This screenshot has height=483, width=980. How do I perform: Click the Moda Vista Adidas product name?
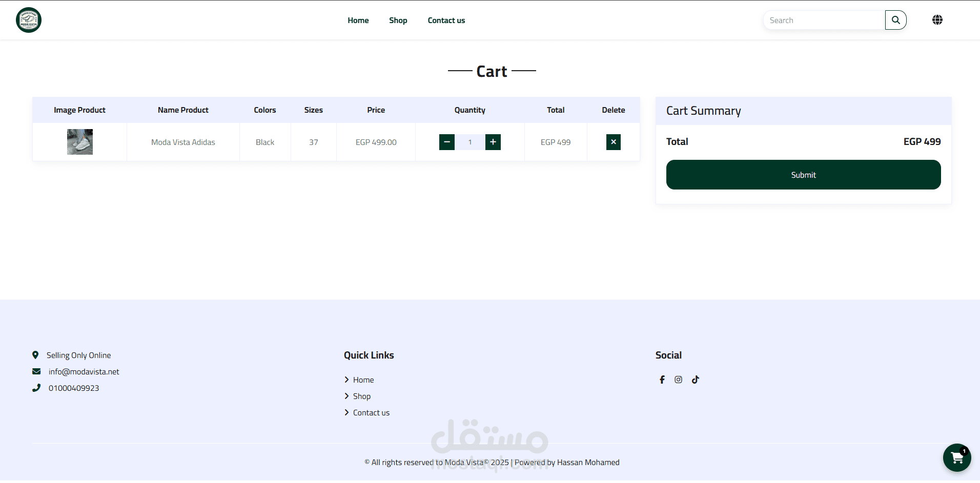tap(183, 142)
